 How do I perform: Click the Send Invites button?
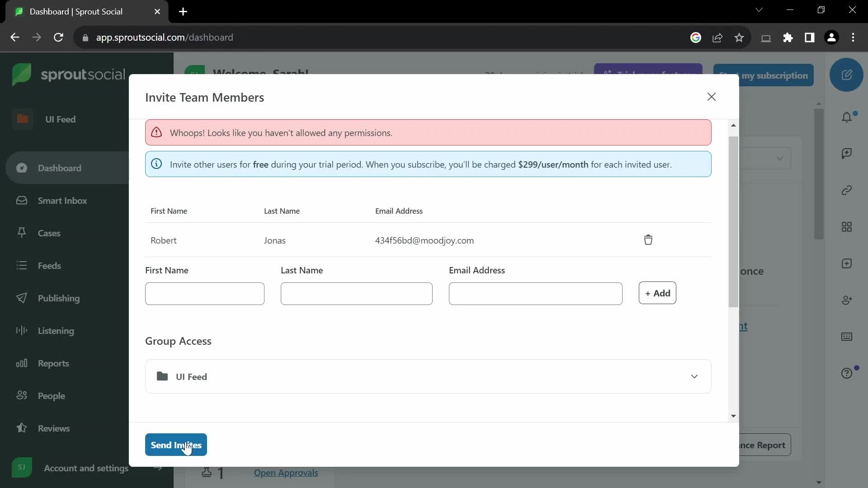coord(176,445)
